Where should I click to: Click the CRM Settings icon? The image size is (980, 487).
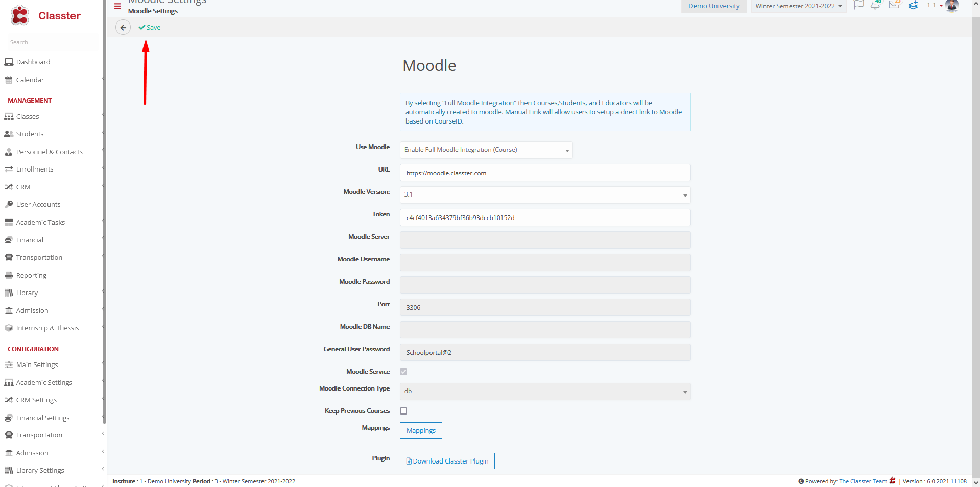pos(9,400)
